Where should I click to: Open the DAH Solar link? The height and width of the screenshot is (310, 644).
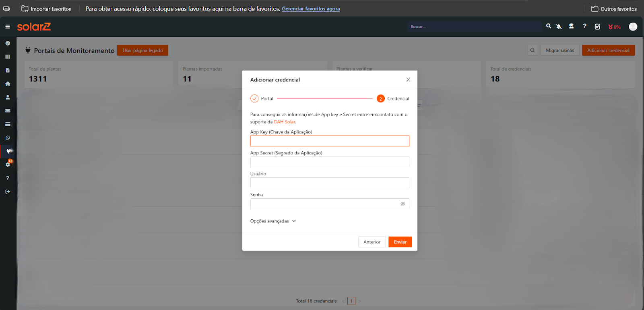(284, 122)
